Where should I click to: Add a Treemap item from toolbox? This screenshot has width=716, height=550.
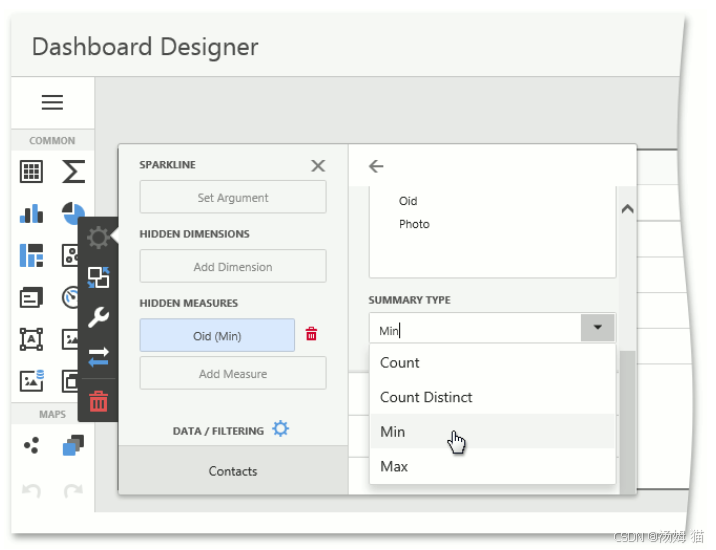coord(31,255)
